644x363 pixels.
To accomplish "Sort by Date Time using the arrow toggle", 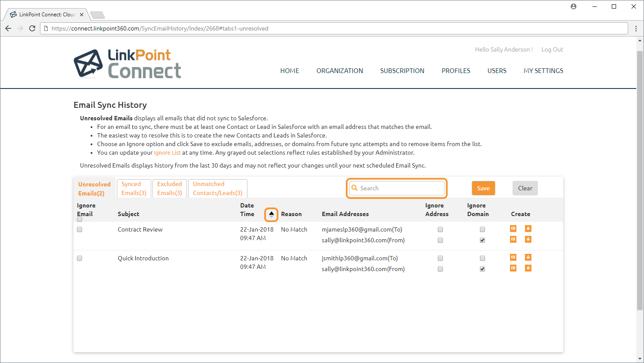I will click(x=272, y=214).
